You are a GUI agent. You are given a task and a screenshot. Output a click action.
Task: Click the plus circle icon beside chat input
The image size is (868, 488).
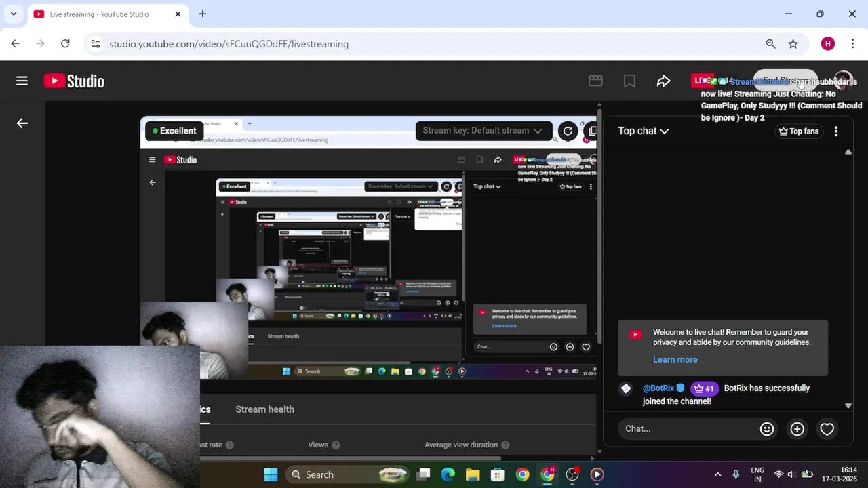click(797, 428)
